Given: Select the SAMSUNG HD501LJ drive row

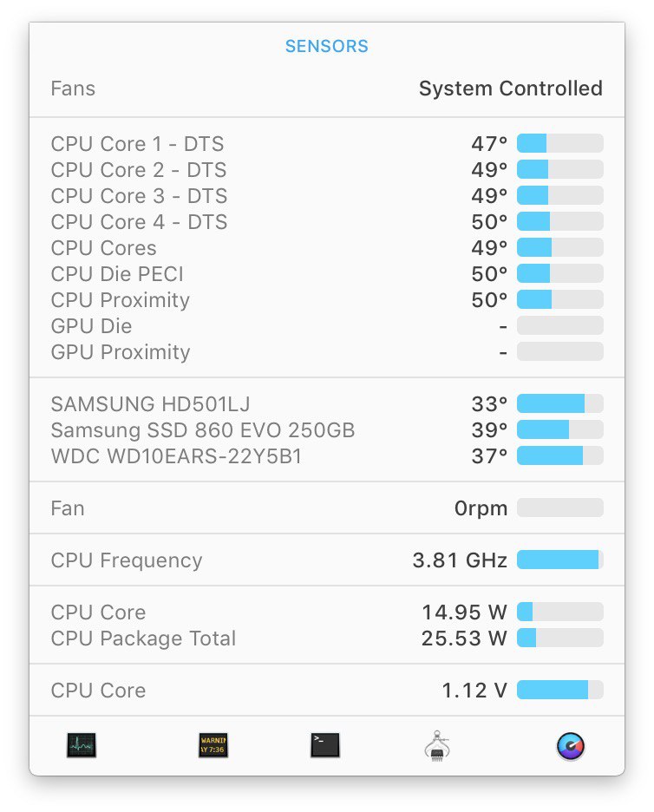Looking at the screenshot, I should 327,404.
